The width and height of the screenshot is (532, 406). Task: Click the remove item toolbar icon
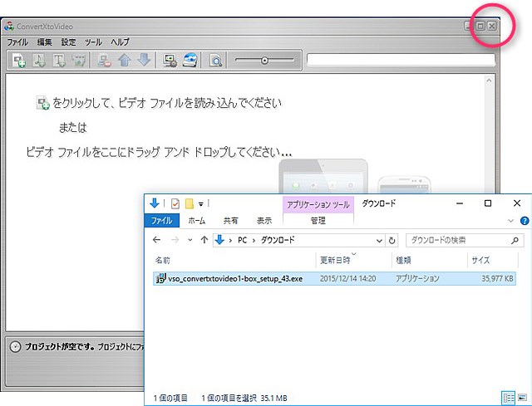[x=104, y=61]
